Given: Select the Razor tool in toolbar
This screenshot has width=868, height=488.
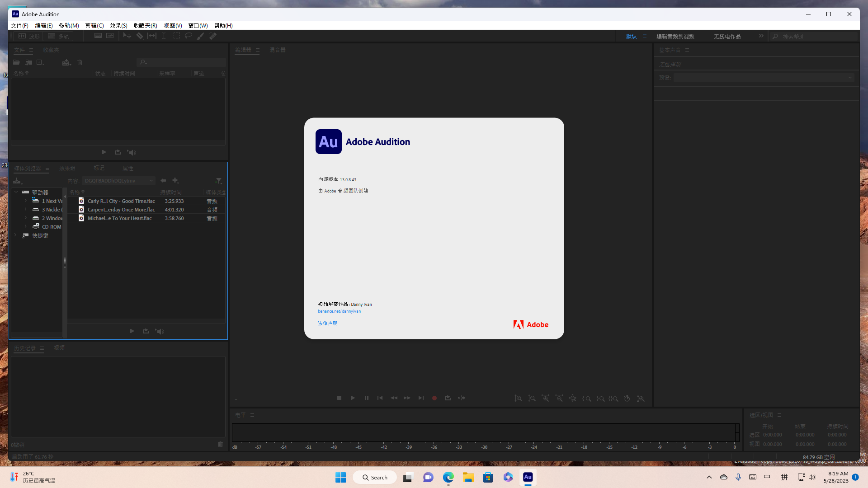Looking at the screenshot, I should (x=140, y=36).
